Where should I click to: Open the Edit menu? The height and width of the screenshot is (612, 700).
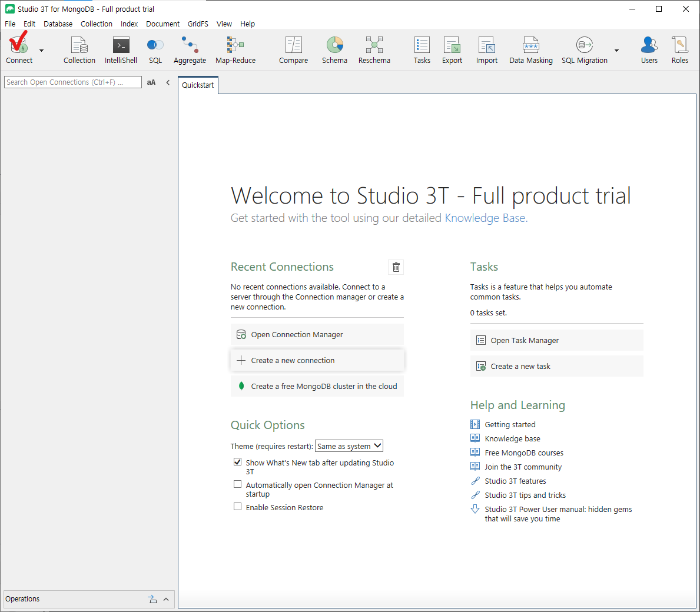click(x=29, y=24)
